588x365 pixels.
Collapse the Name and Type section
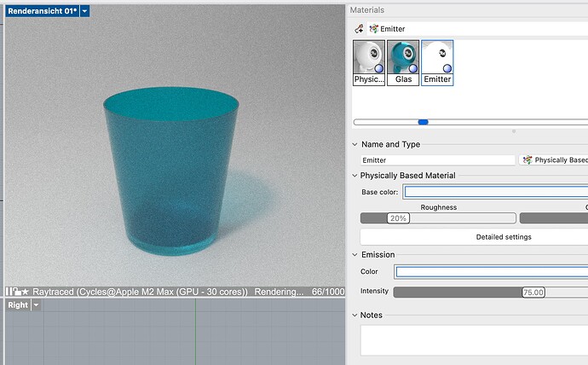354,145
